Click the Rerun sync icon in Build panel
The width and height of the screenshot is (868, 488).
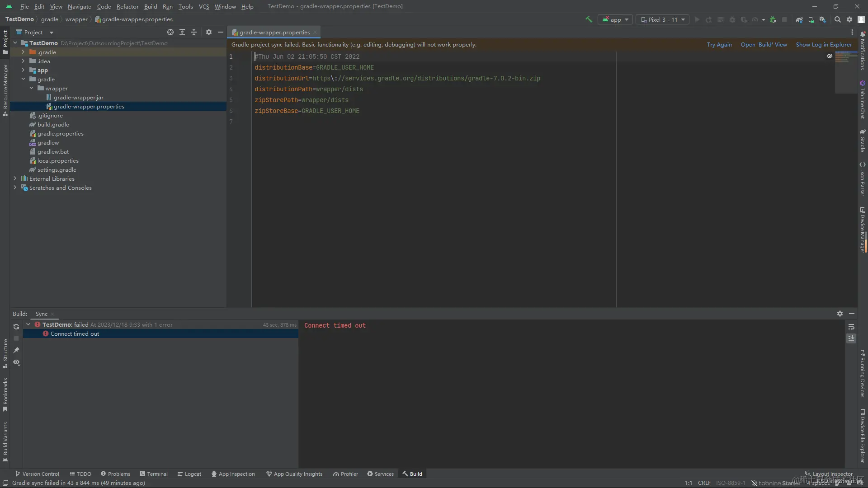point(16,327)
